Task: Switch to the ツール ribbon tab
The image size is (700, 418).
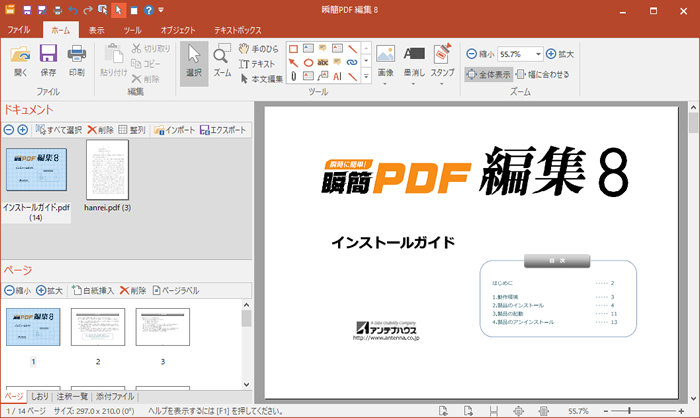Action: 133,30
